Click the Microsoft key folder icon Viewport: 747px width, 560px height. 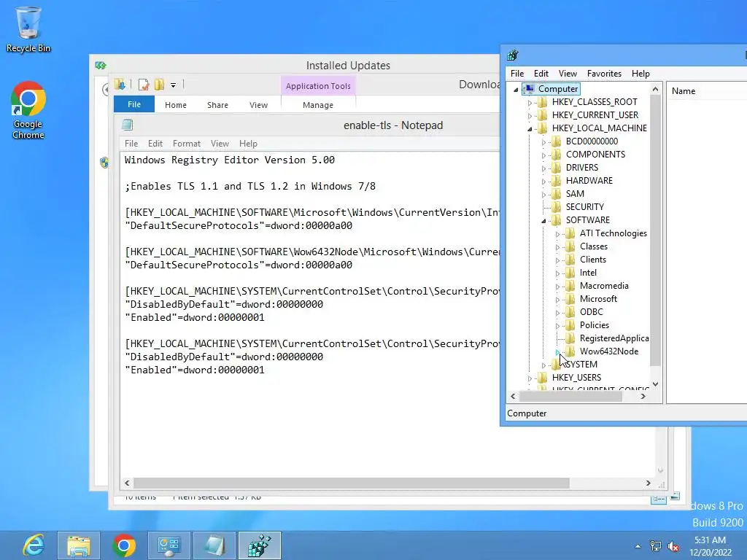coord(570,299)
